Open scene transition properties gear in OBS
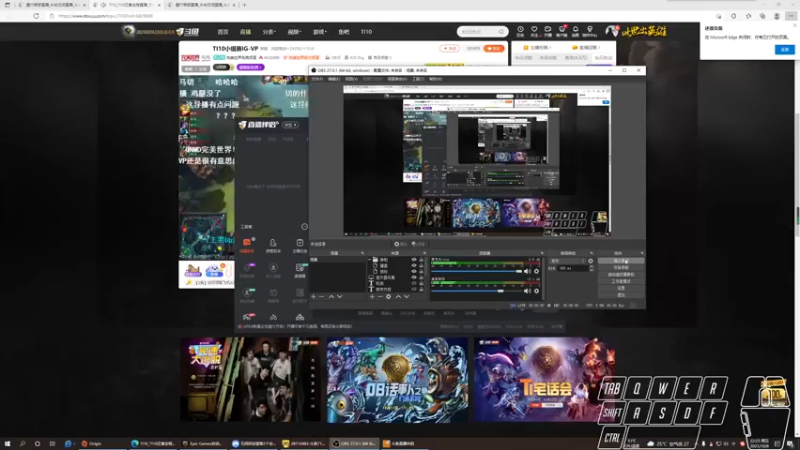The image size is (800, 450). (x=591, y=261)
